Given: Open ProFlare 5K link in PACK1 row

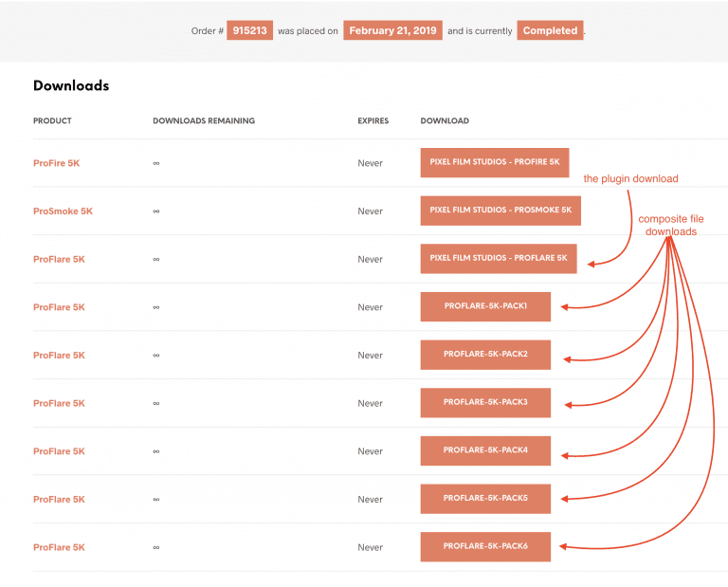Looking at the screenshot, I should [x=59, y=307].
